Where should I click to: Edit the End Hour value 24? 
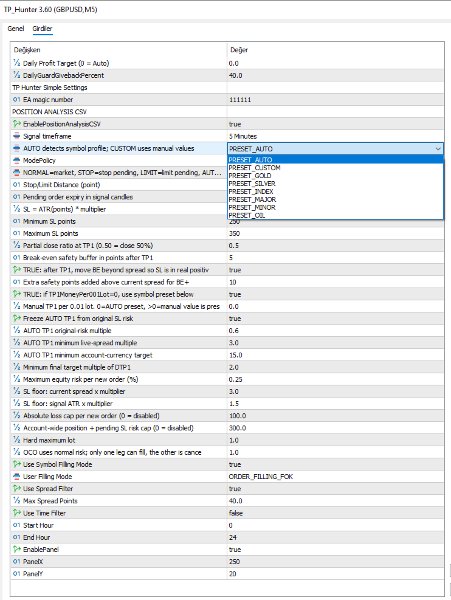(233, 537)
